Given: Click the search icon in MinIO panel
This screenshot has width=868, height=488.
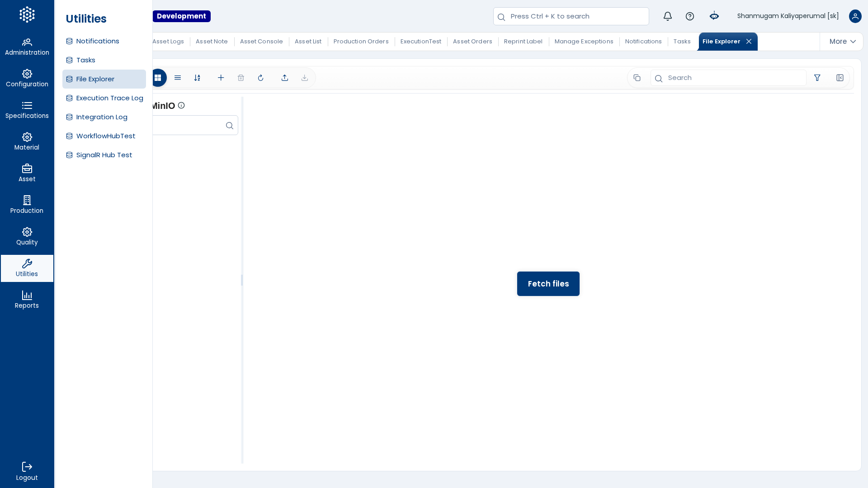Looking at the screenshot, I should point(230,126).
